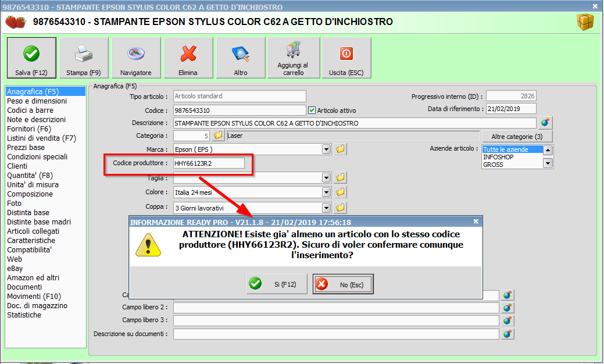Click the Codice produttore input field
Screen dimensions: 604x364
(209, 163)
